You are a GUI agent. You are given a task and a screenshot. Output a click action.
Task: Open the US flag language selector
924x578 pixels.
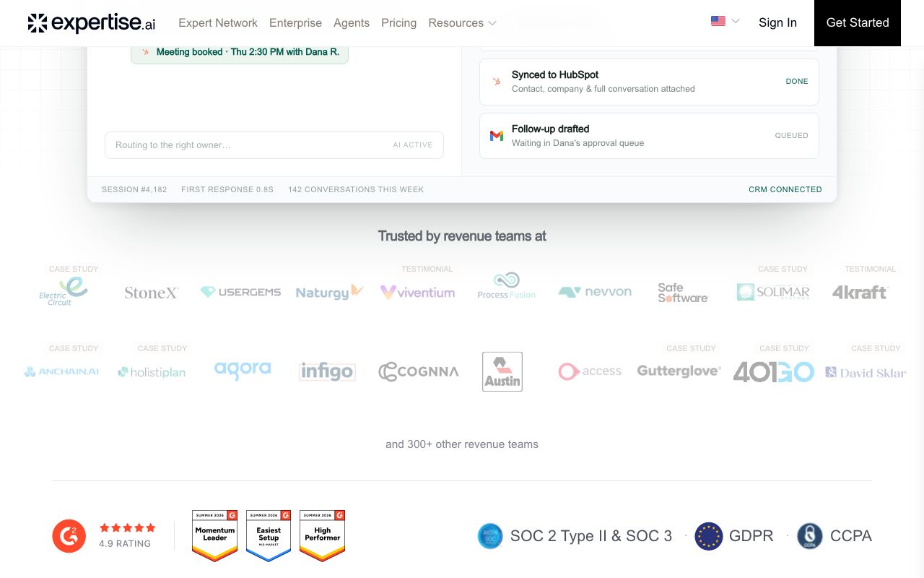click(725, 21)
